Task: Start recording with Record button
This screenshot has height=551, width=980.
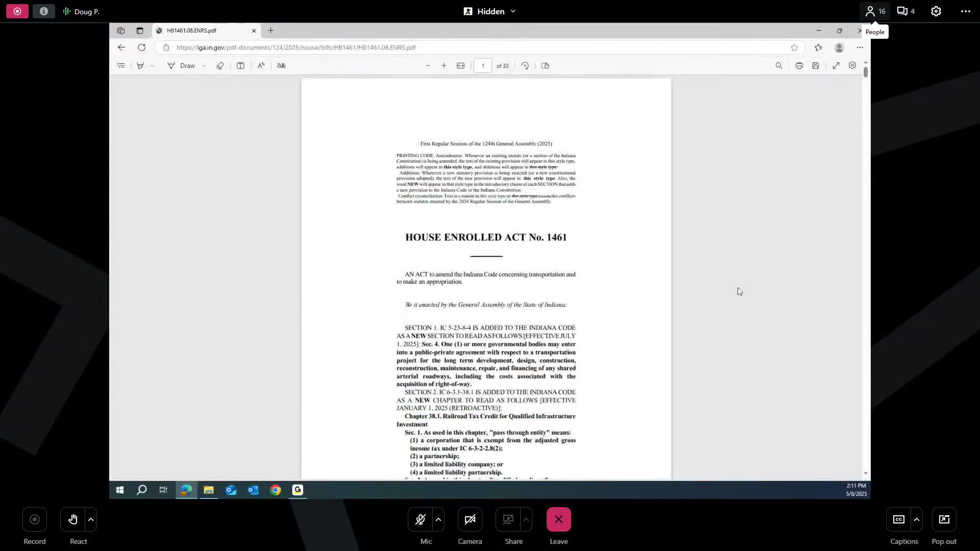Action: click(35, 519)
